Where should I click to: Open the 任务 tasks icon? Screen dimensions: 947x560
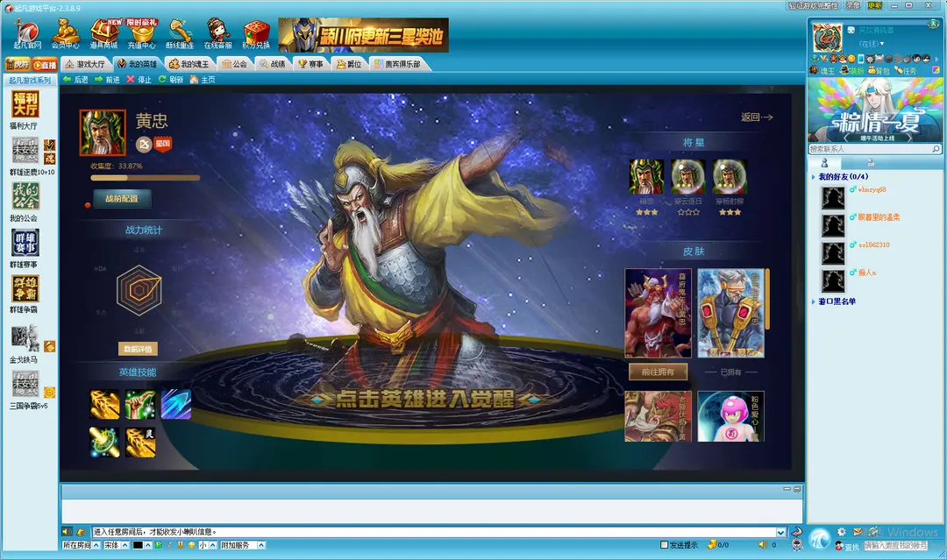tap(905, 71)
